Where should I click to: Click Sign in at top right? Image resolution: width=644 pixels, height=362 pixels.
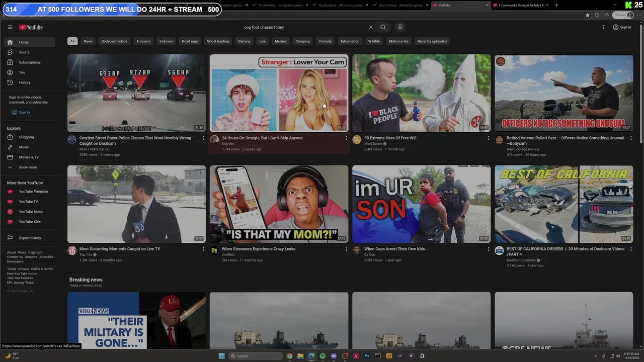click(622, 27)
